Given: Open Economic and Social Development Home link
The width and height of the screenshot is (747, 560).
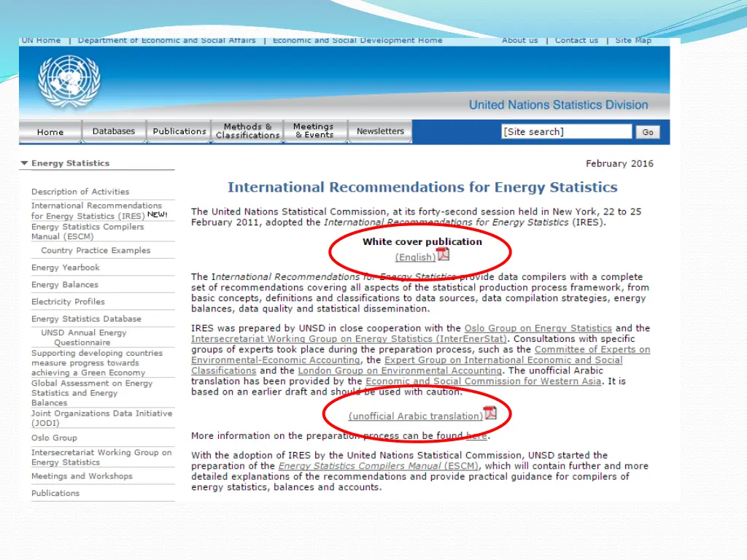Looking at the screenshot, I should click(x=357, y=41).
